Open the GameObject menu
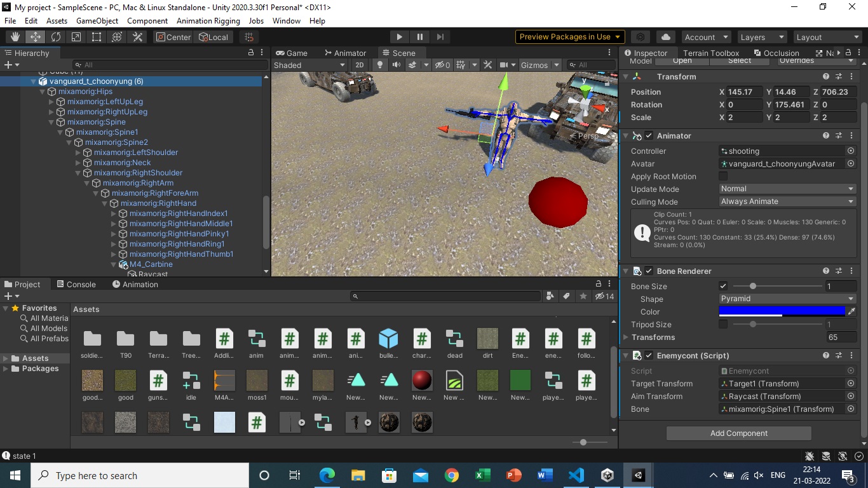 tap(97, 21)
